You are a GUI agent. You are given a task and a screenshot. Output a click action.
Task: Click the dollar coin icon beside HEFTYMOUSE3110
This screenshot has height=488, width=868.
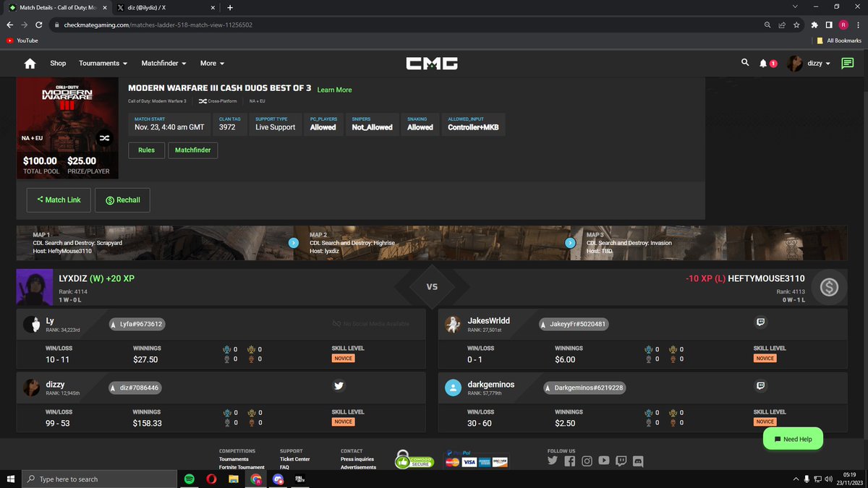[x=829, y=288]
